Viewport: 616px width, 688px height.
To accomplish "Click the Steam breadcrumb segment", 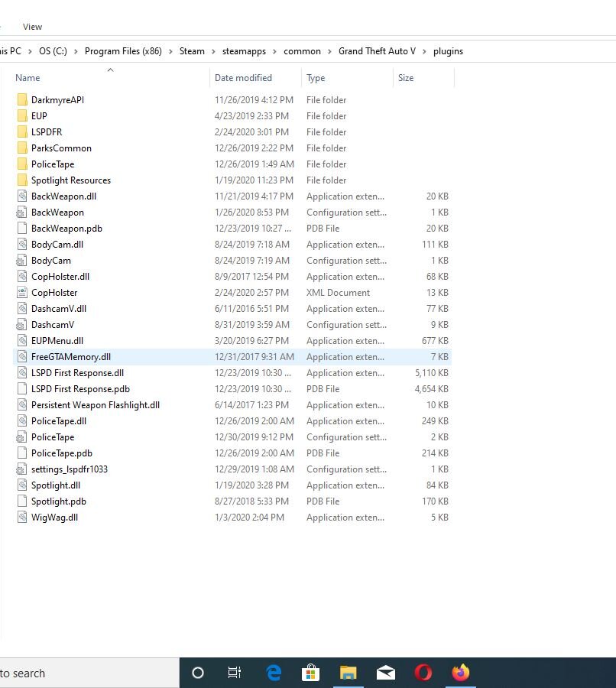I will point(192,51).
